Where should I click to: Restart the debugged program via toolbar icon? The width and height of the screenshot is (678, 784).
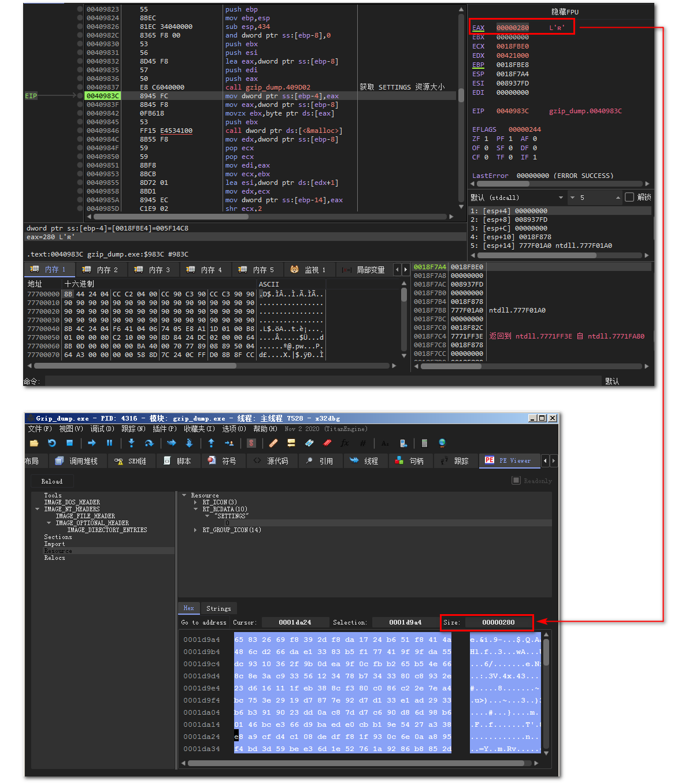(x=52, y=443)
